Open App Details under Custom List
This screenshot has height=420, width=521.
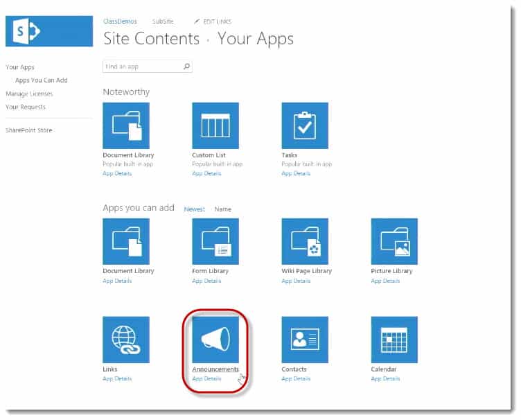pos(206,173)
